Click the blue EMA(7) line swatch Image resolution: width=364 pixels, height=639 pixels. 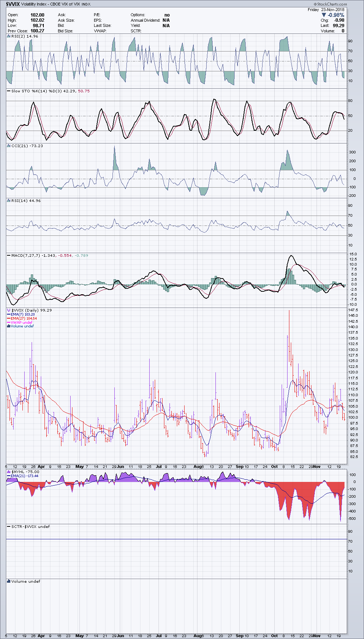click(9, 315)
